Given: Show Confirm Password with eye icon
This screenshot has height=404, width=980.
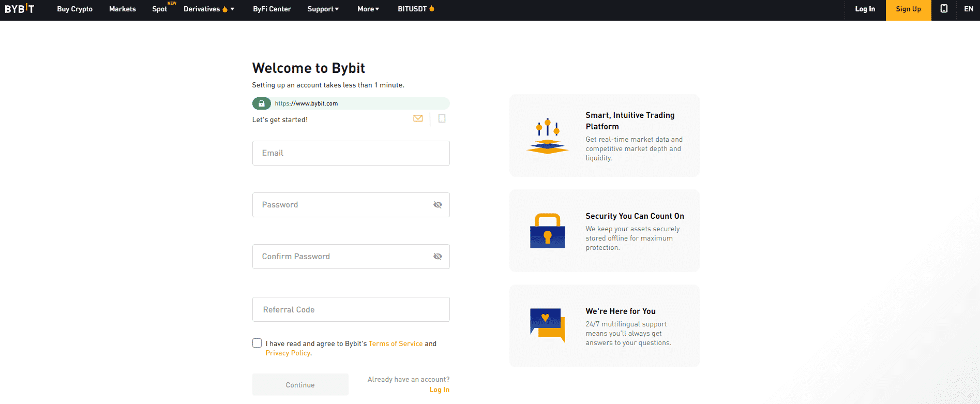Looking at the screenshot, I should [x=438, y=257].
